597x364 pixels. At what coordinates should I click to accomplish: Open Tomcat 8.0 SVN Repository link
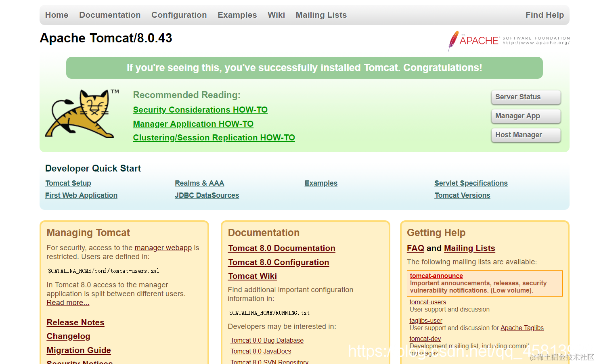click(269, 362)
